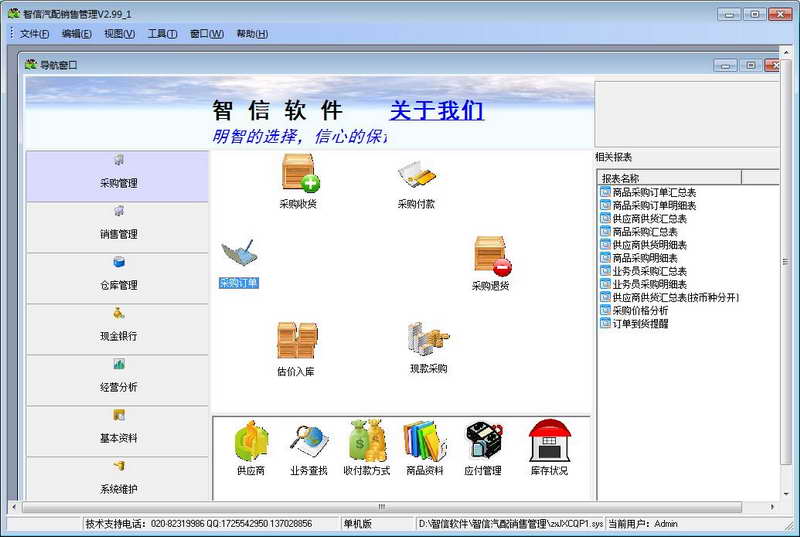Open the 库存状况 inventory status icon
Viewport: 800px width, 537px height.
(549, 448)
